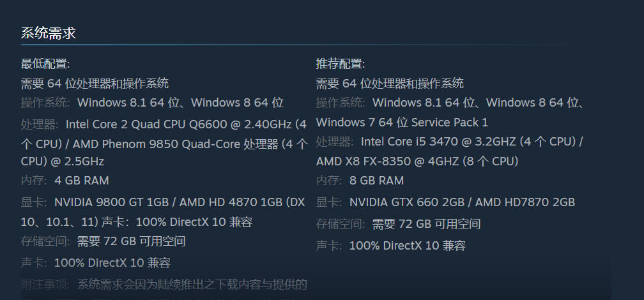Click the 系统需求 section heading
Image resolution: width=644 pixels, height=300 pixels.
pyautogui.click(x=49, y=33)
